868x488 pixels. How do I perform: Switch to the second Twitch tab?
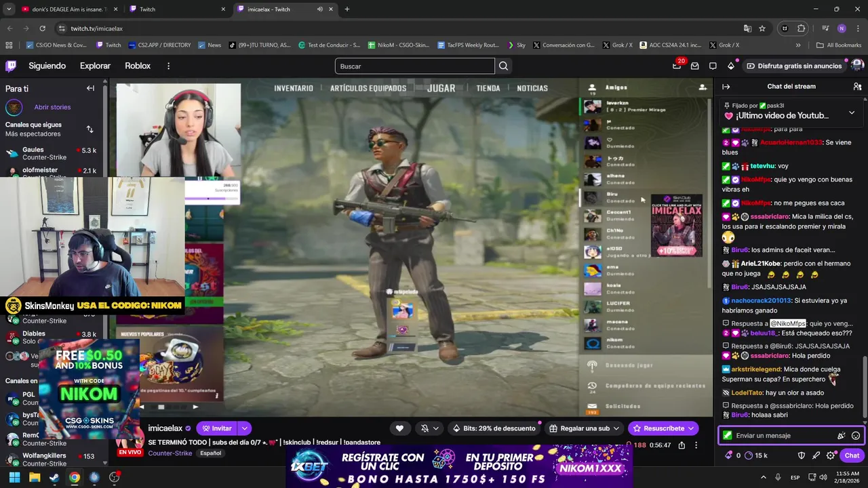(176, 9)
